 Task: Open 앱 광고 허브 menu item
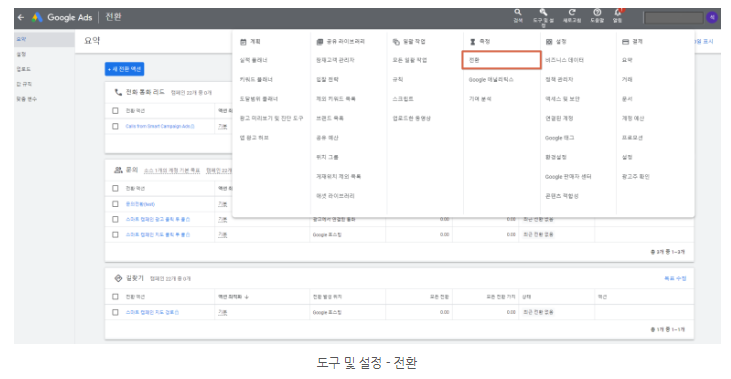pyautogui.click(x=254, y=138)
